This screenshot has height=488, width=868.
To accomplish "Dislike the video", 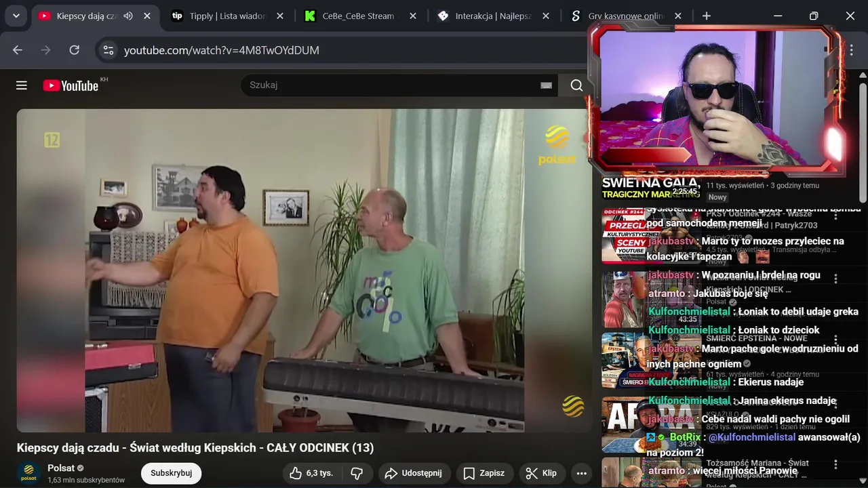I will [357, 473].
